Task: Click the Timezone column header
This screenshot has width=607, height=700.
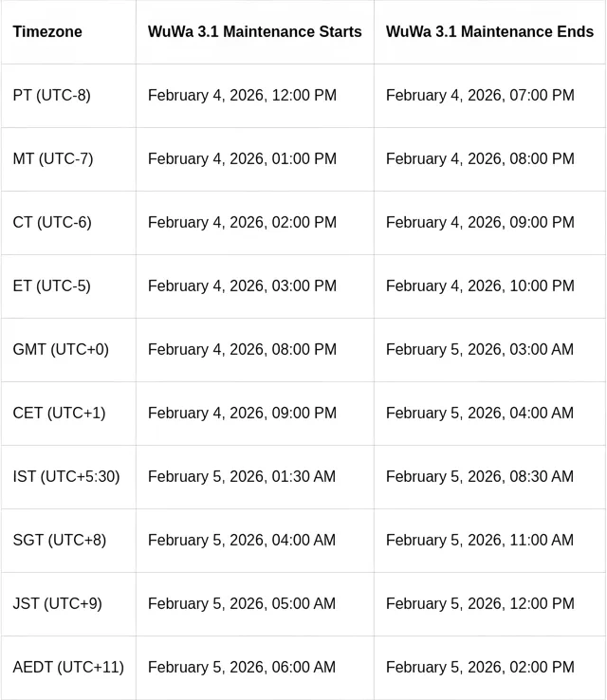Action: click(47, 32)
